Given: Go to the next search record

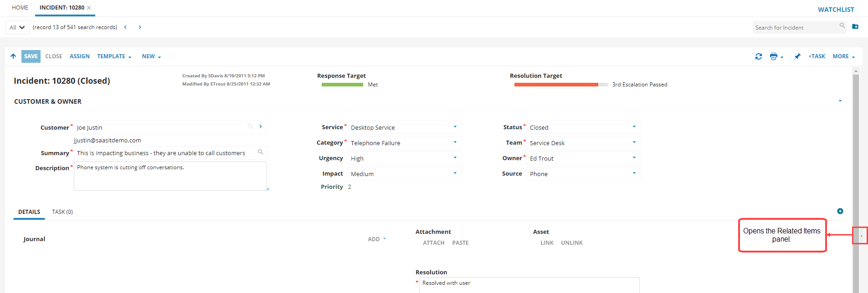Looking at the screenshot, I should (x=140, y=27).
